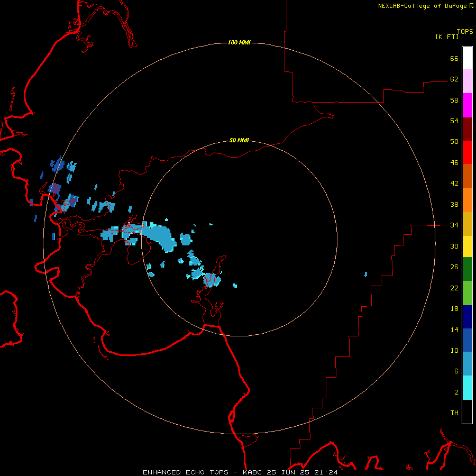
Task: Click the legend value 6
Action: (x=456, y=371)
